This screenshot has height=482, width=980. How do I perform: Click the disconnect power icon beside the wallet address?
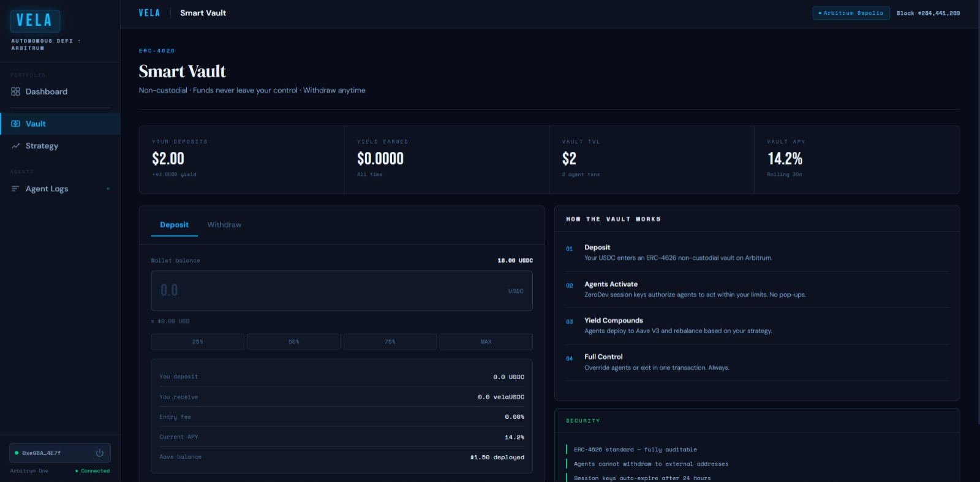pyautogui.click(x=100, y=453)
